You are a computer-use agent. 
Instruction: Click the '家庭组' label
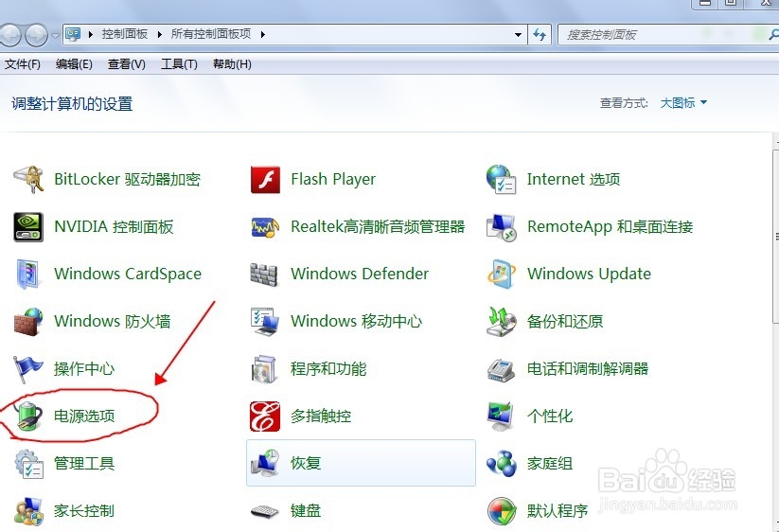pyautogui.click(x=550, y=464)
